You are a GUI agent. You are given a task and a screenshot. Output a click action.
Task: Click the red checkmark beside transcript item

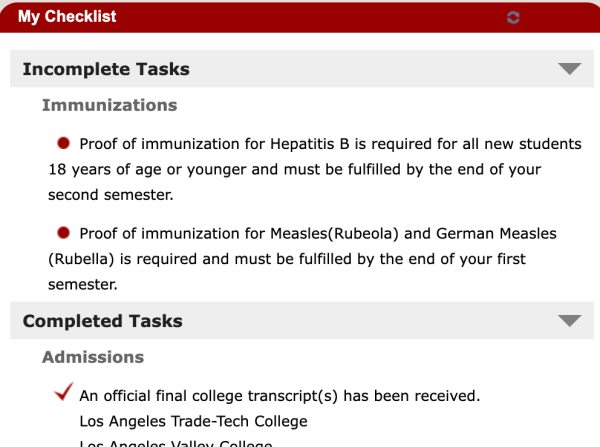[x=64, y=392]
